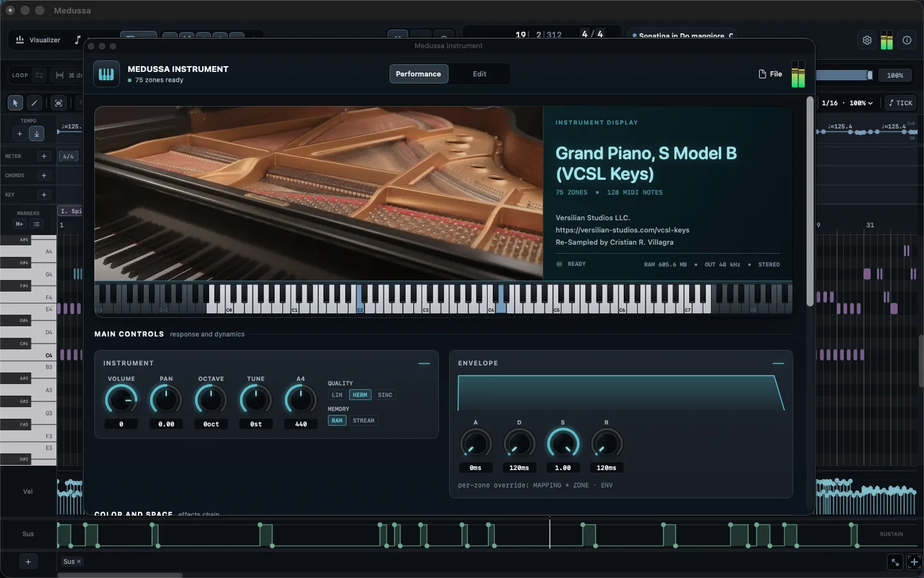Screen dimensions: 924x578
Task: Click the volume value field showing 0
Action: pyautogui.click(x=121, y=425)
